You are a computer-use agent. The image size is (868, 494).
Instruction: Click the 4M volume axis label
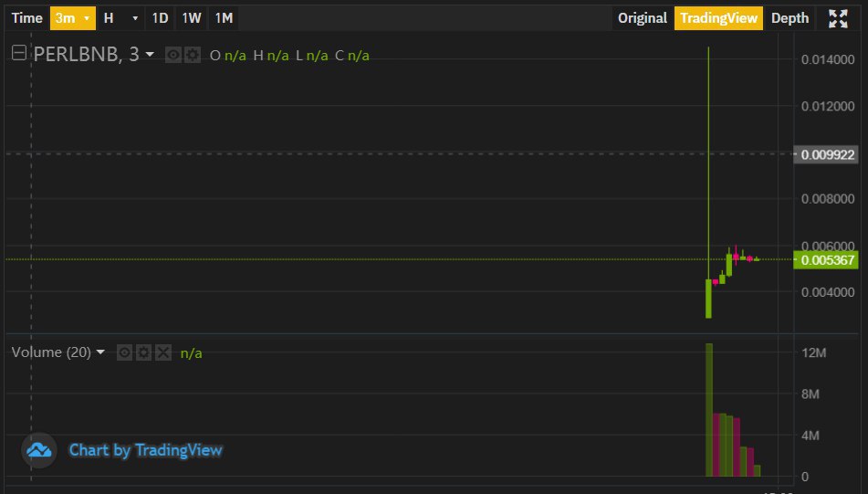[x=810, y=436]
